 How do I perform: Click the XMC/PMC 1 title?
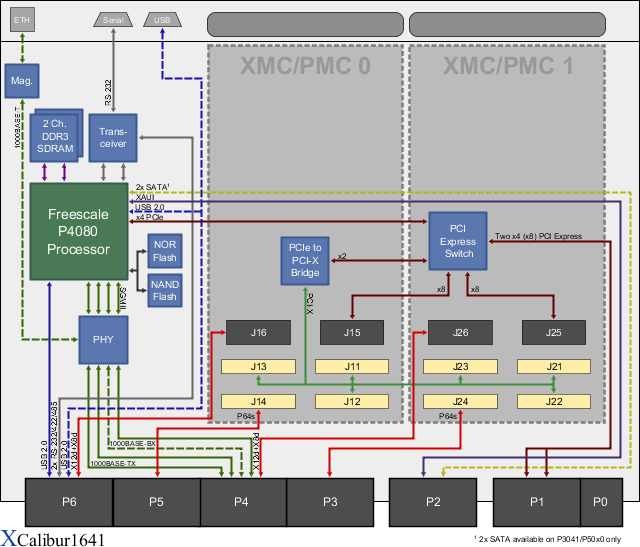(508, 66)
